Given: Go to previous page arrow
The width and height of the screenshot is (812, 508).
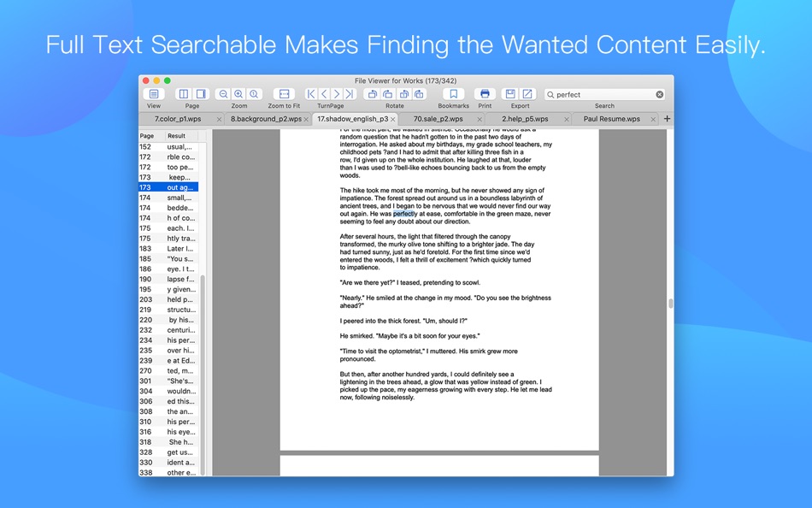Looking at the screenshot, I should [x=324, y=94].
